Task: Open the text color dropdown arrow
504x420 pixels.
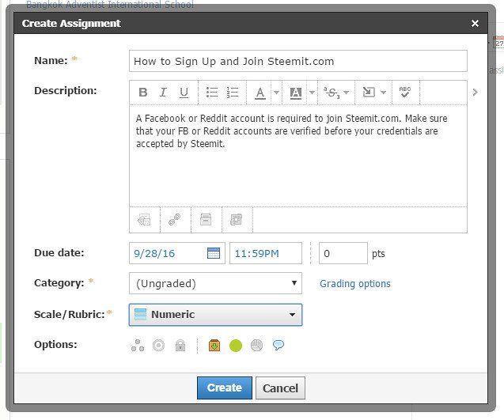Action: (x=276, y=93)
